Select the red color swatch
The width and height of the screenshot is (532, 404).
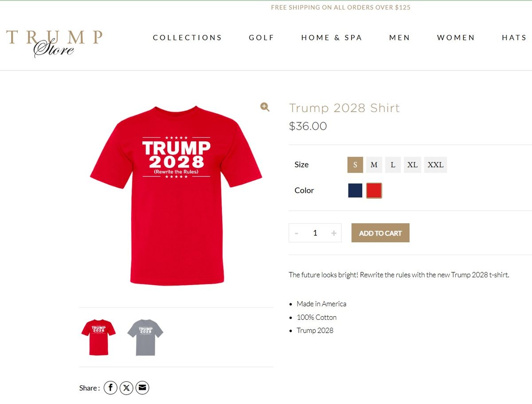click(374, 190)
